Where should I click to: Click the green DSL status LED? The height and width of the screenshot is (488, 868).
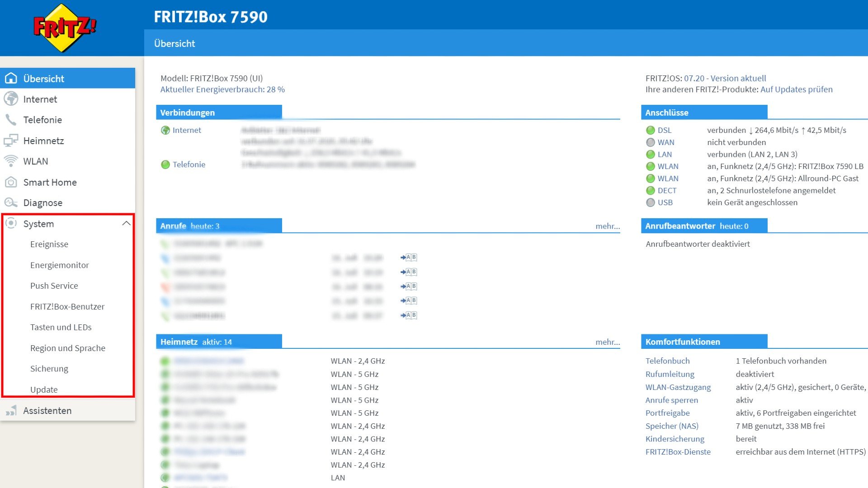(651, 130)
